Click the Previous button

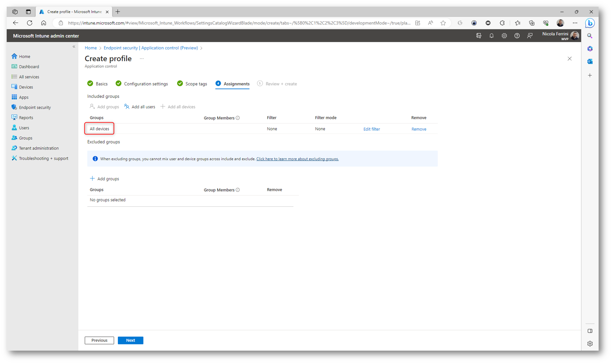pos(99,340)
